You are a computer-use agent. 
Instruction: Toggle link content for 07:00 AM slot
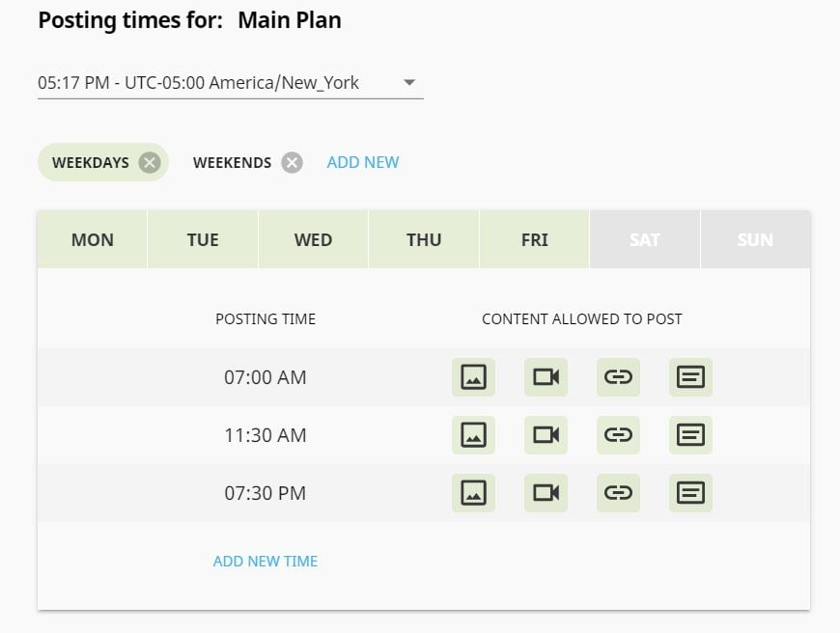[x=618, y=377]
